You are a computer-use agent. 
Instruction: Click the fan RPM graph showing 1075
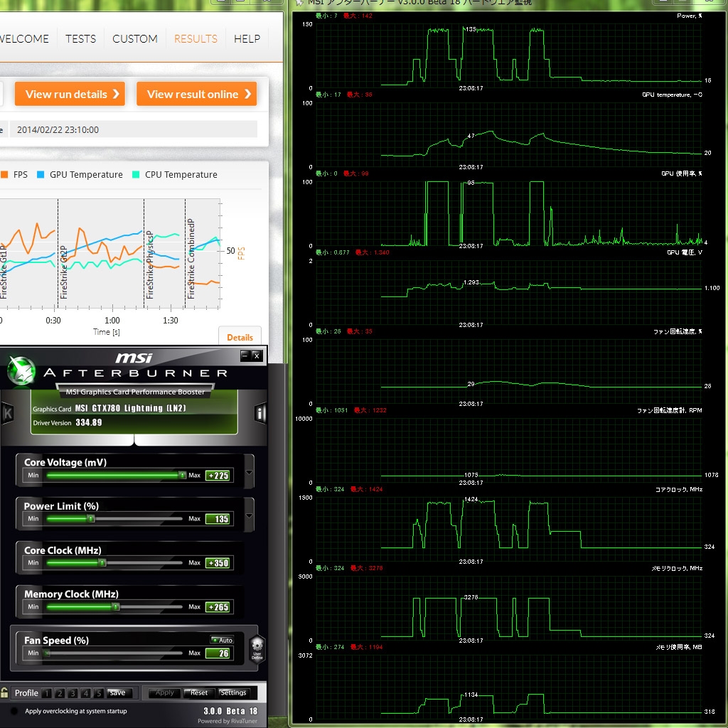pos(509,450)
